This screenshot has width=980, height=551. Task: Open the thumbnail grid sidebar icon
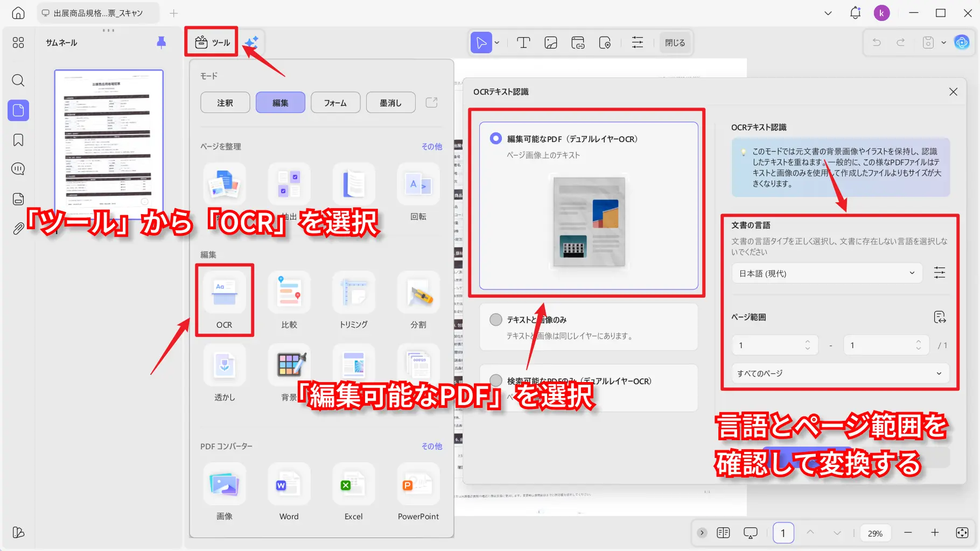(18, 43)
